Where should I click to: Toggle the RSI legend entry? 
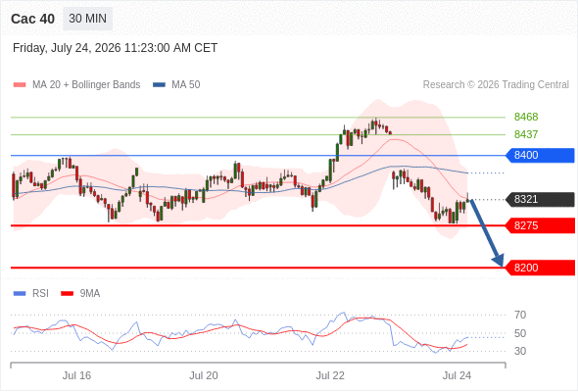[x=31, y=294]
